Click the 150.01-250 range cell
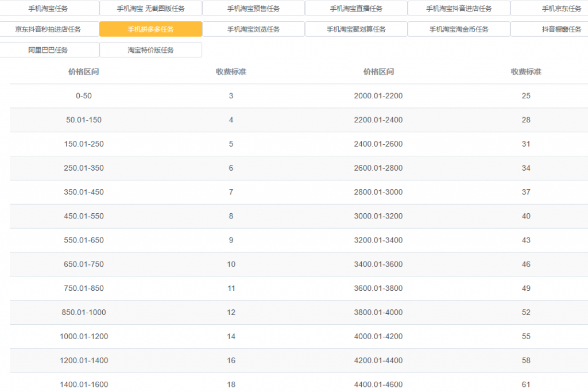 84,144
